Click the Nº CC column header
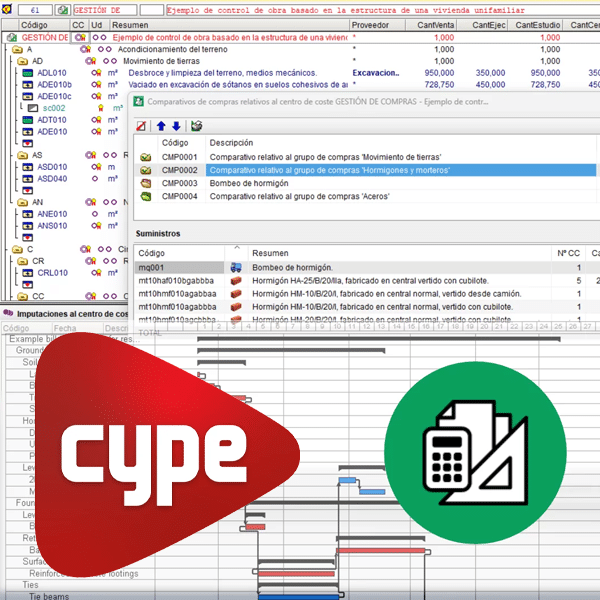Image resolution: width=600 pixels, height=600 pixels. 568,253
